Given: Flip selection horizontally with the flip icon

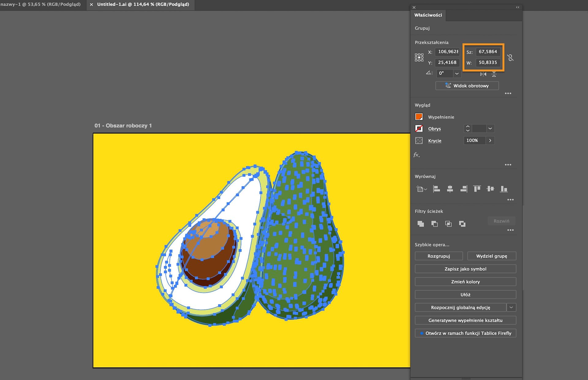Looking at the screenshot, I should [483, 74].
